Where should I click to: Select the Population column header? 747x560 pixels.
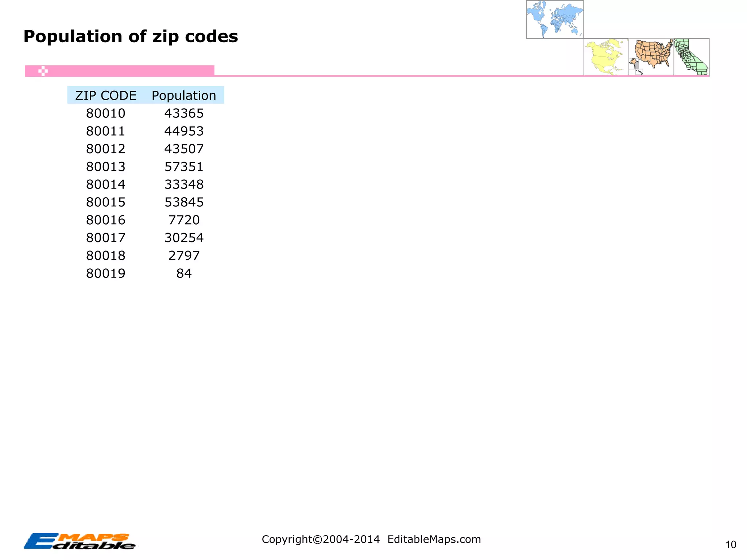point(184,96)
